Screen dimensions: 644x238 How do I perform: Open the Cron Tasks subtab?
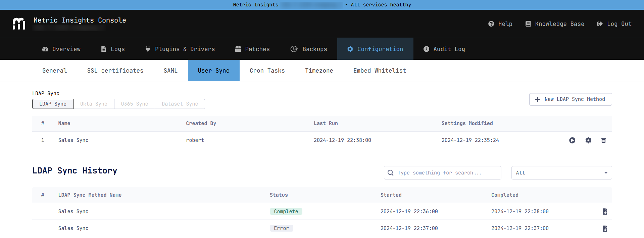(x=267, y=71)
